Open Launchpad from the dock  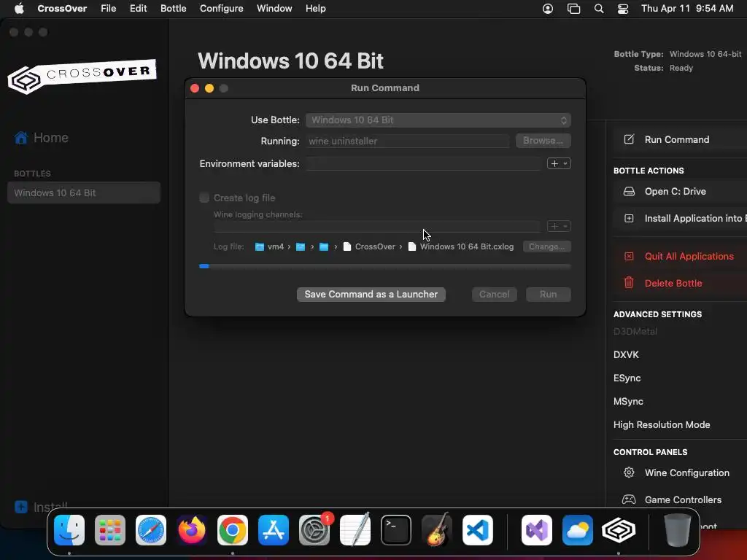110,530
